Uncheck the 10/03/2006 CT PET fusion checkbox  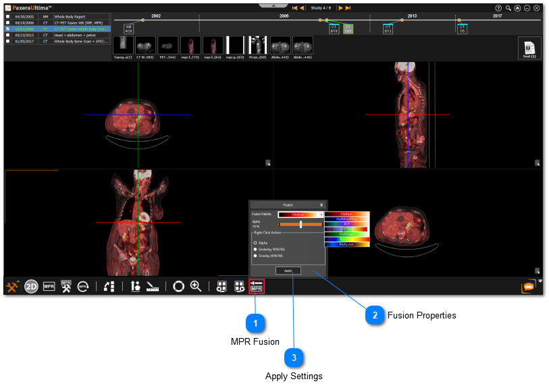[x=7, y=29]
